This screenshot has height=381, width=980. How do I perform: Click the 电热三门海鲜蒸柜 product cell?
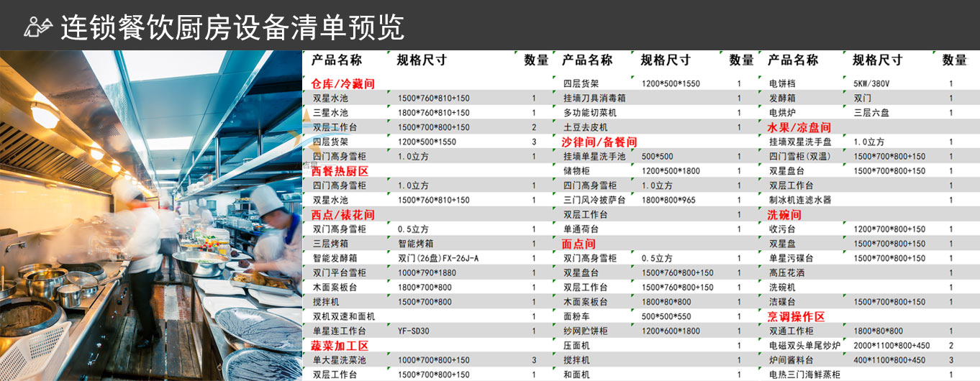tap(804, 375)
